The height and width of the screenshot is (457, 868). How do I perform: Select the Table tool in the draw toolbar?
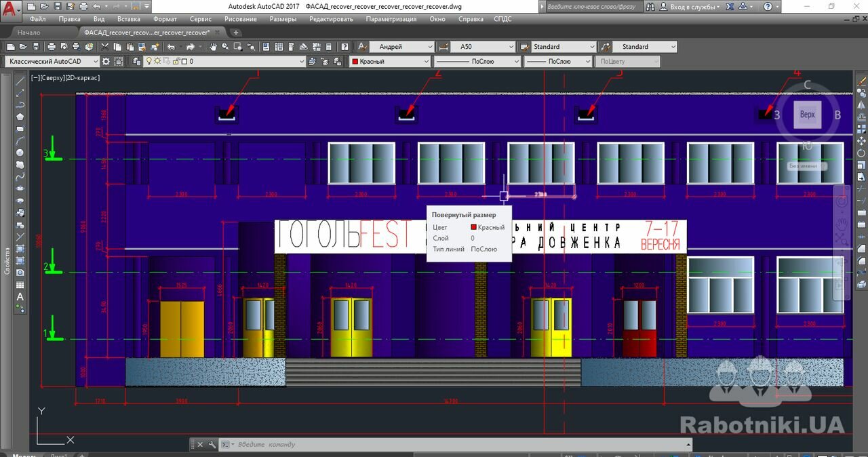[x=20, y=285]
